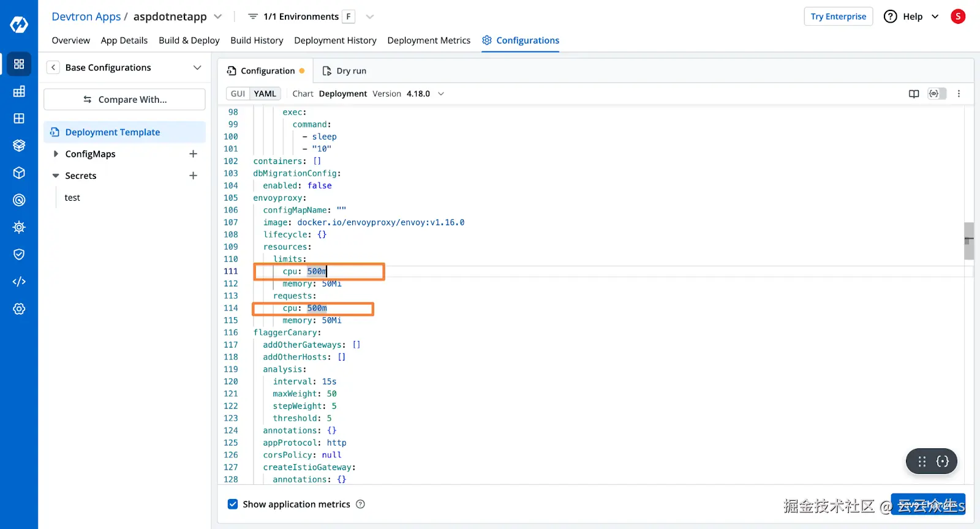Add a new ConfigMap with plus icon
Screen dimensions: 980x529
[x=193, y=154]
